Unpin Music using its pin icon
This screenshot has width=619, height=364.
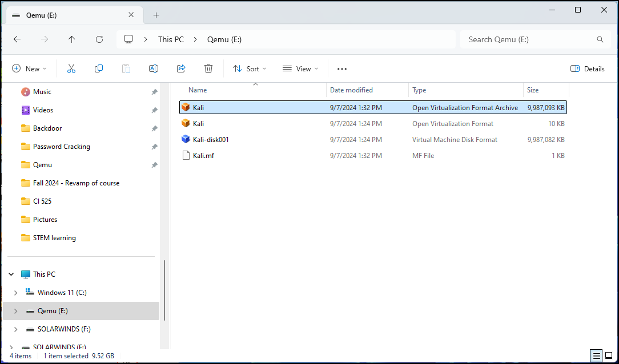click(x=154, y=92)
